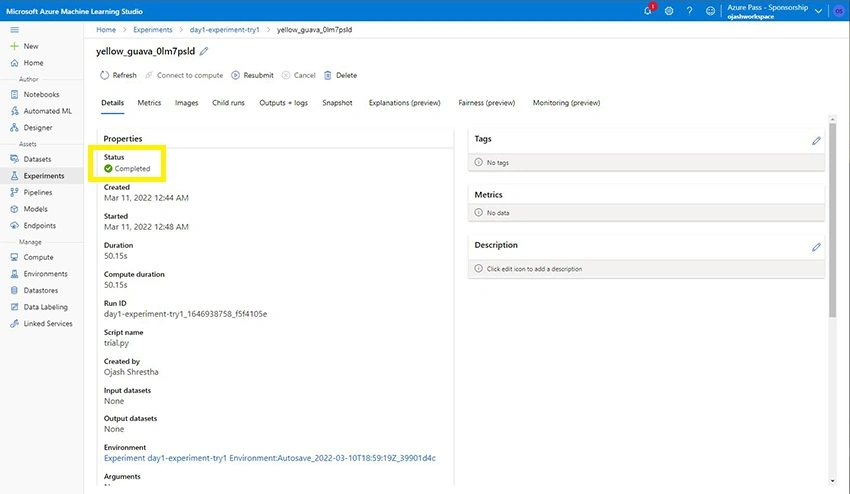Edit Description using pencil icon
The image size is (850, 494).
[x=816, y=247]
